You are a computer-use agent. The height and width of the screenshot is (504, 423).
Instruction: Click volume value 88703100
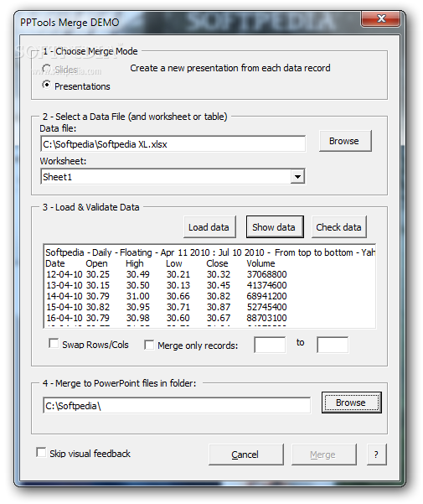click(266, 318)
